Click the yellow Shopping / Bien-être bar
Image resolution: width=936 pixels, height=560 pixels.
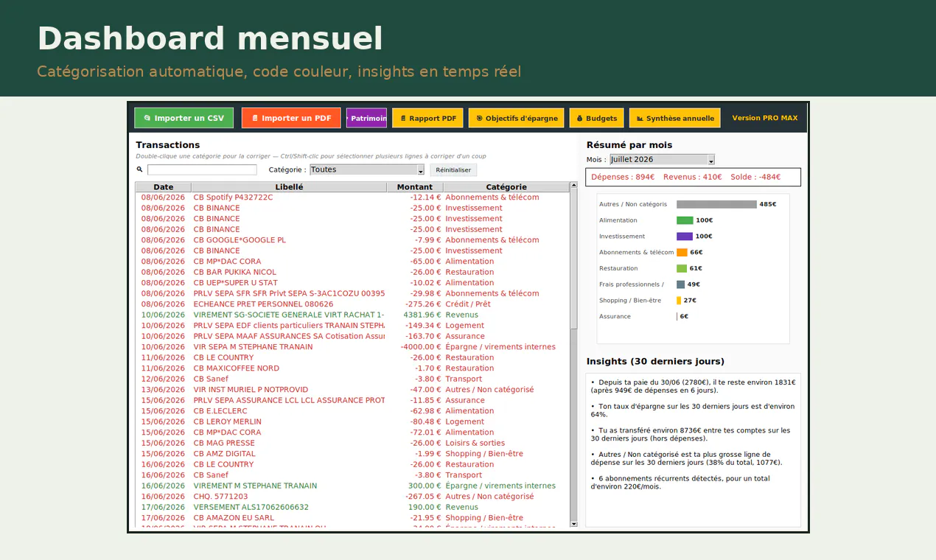[679, 301]
